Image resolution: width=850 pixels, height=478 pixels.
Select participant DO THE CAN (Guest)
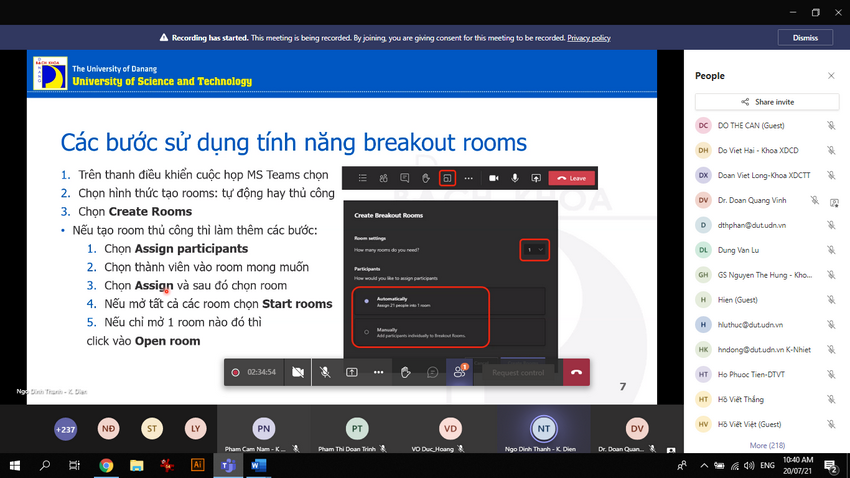pyautogui.click(x=767, y=126)
